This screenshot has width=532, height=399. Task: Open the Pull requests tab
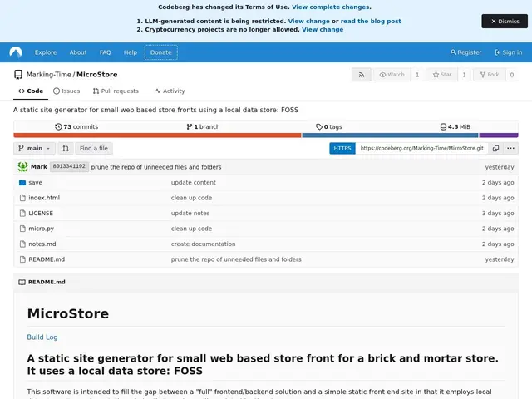(116, 91)
